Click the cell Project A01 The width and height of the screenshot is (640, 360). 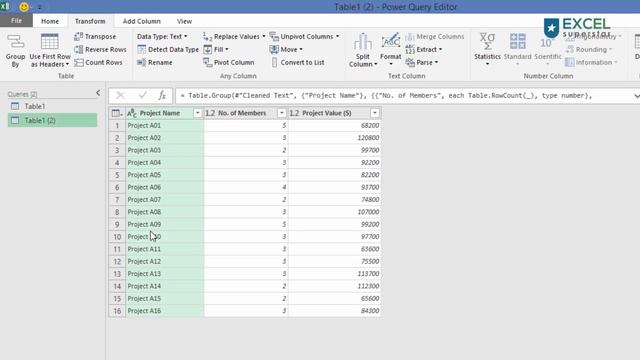(165, 126)
